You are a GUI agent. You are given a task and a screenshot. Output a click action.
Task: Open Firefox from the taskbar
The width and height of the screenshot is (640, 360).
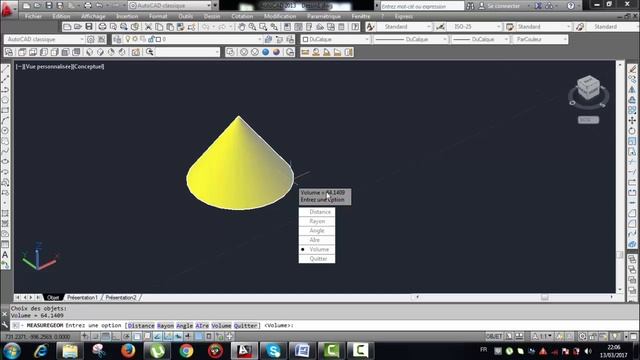[128, 351]
